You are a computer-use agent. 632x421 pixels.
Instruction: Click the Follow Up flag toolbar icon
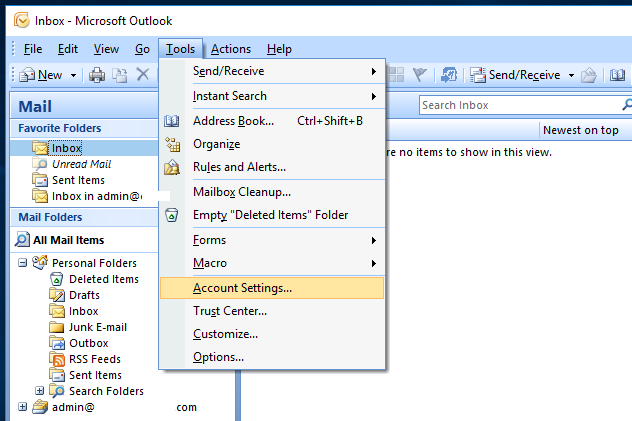420,75
